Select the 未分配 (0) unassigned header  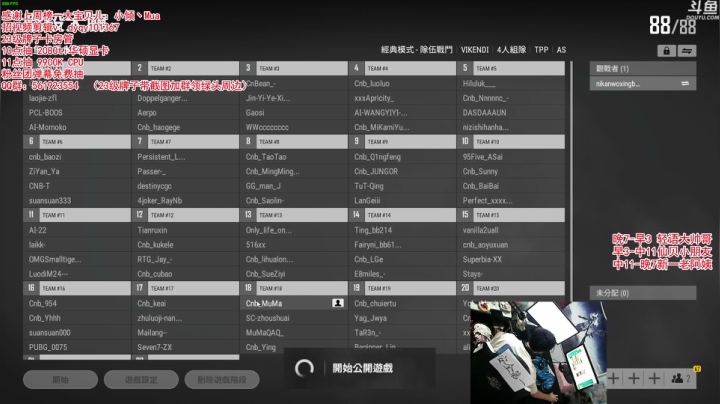(x=643, y=293)
